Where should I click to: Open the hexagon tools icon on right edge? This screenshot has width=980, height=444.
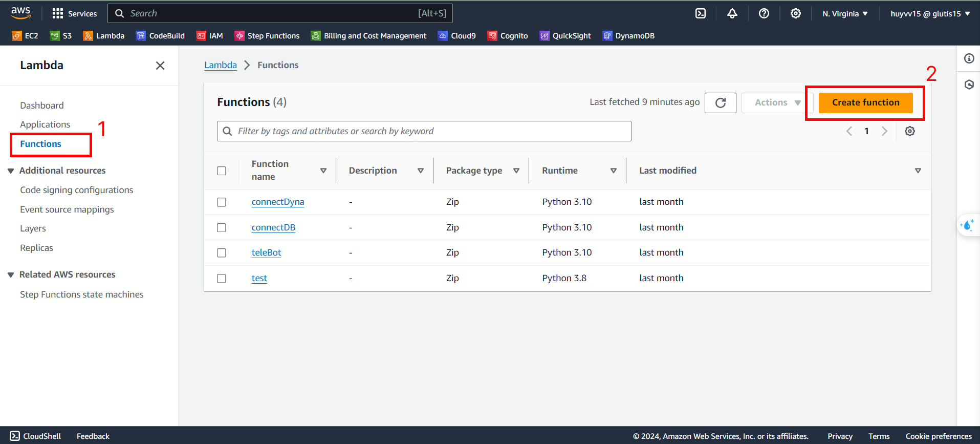pyautogui.click(x=969, y=84)
